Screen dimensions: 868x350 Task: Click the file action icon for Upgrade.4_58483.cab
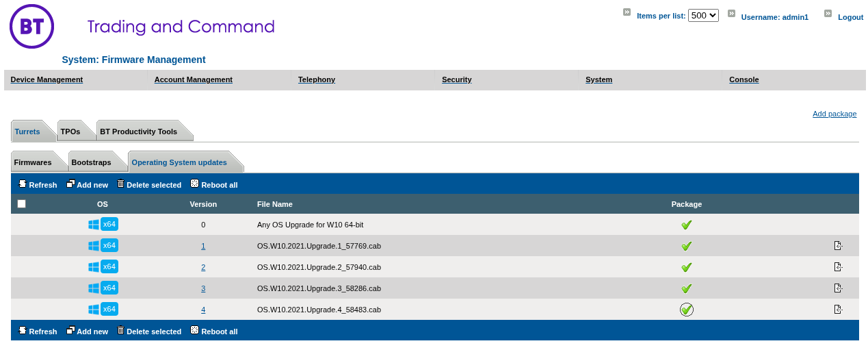point(838,310)
